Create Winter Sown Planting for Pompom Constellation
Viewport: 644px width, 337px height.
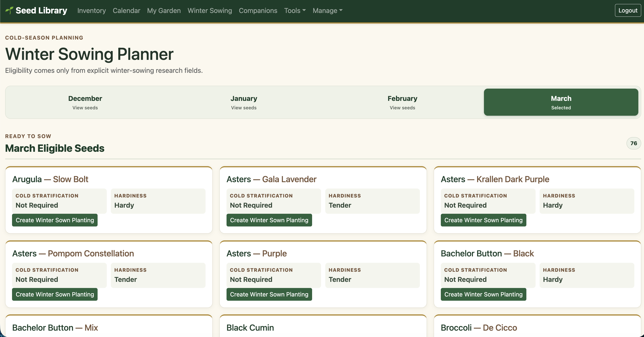click(55, 295)
